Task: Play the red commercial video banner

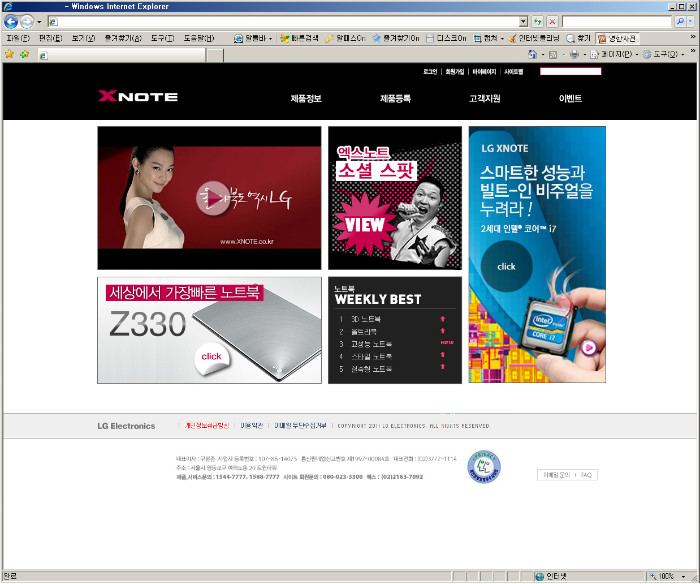Action: pyautogui.click(x=213, y=198)
